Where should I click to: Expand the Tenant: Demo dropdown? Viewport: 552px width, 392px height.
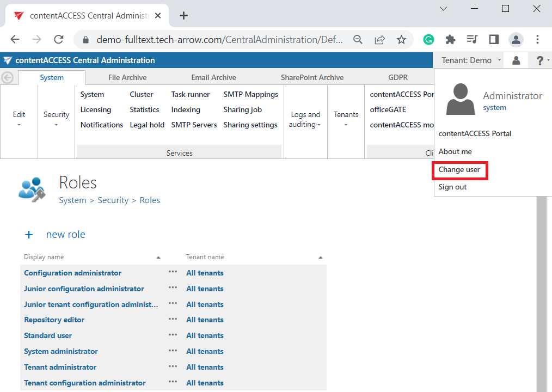[470, 60]
